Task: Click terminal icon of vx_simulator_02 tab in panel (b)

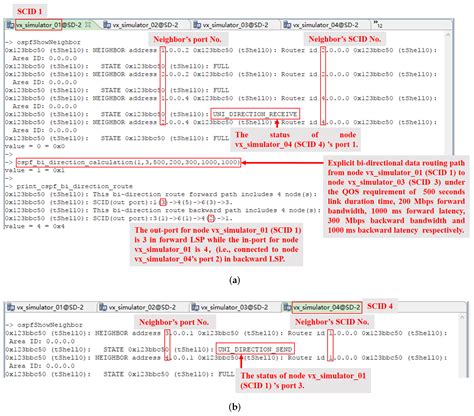Action: coord(103,307)
